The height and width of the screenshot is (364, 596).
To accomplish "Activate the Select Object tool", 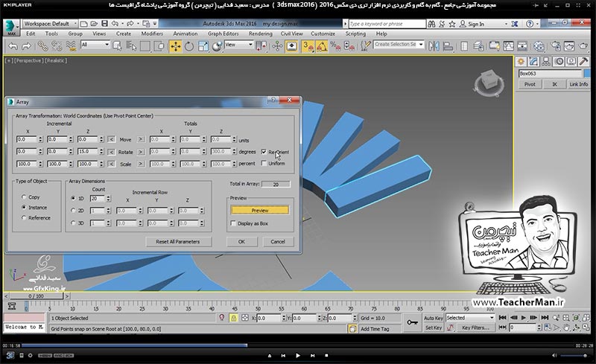I will (x=118, y=46).
